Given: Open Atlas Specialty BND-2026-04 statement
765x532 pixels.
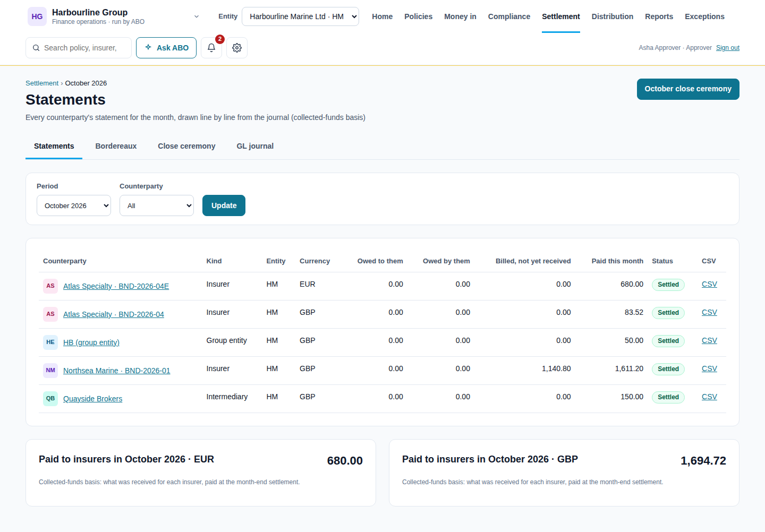Looking at the screenshot, I should pos(114,314).
